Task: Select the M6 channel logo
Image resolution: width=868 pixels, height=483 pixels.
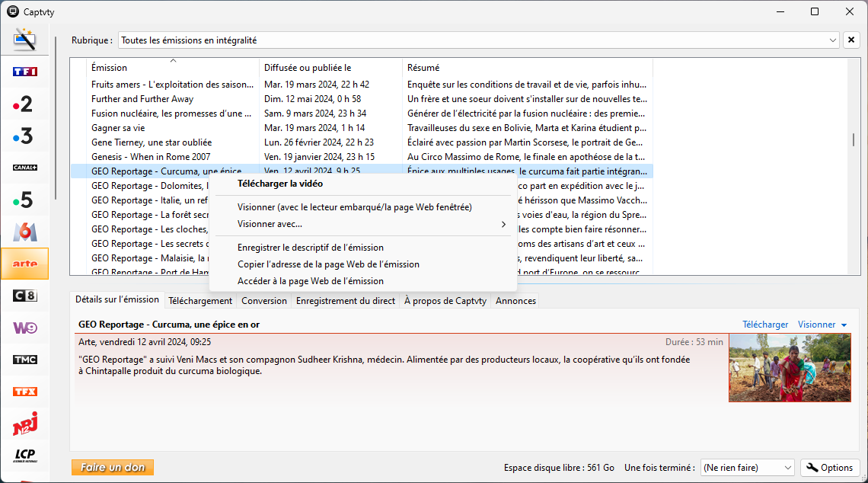Action: point(25,232)
